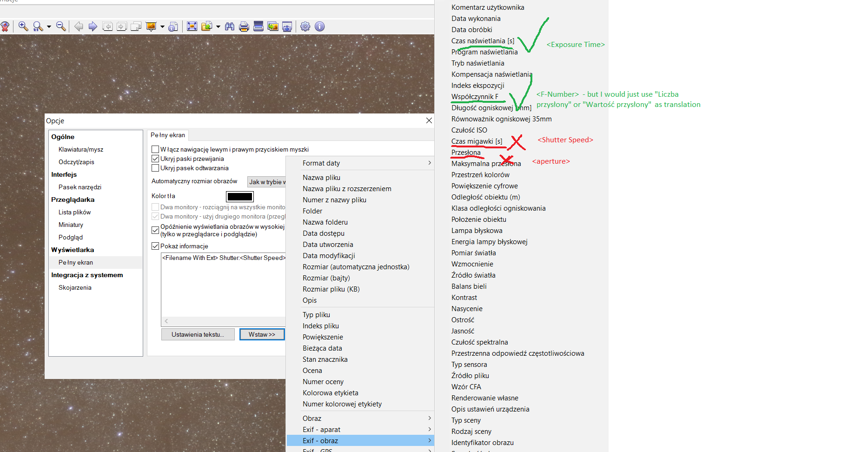Click the screen capture camera icon
The height and width of the screenshot is (452, 868).
point(287,27)
